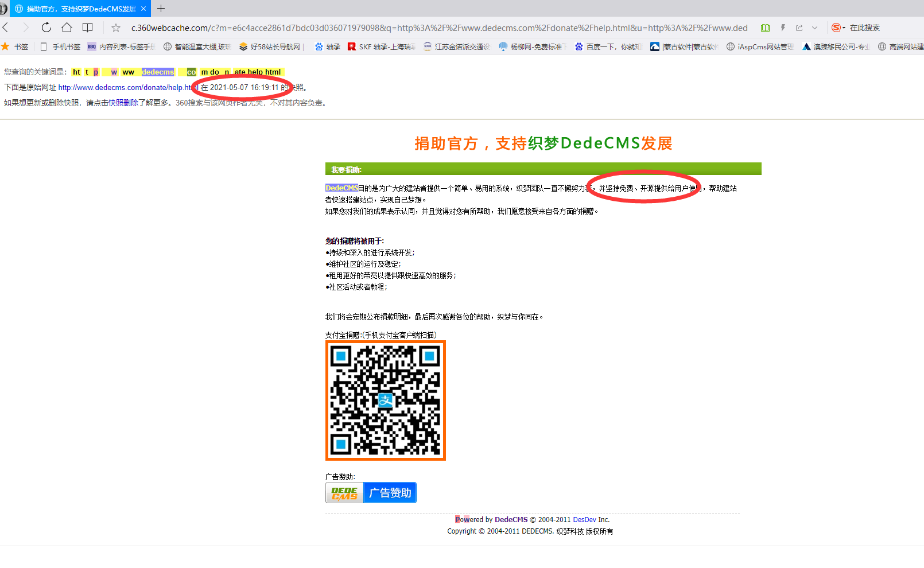Open the 智能温室大棚 bookmark

click(197, 46)
